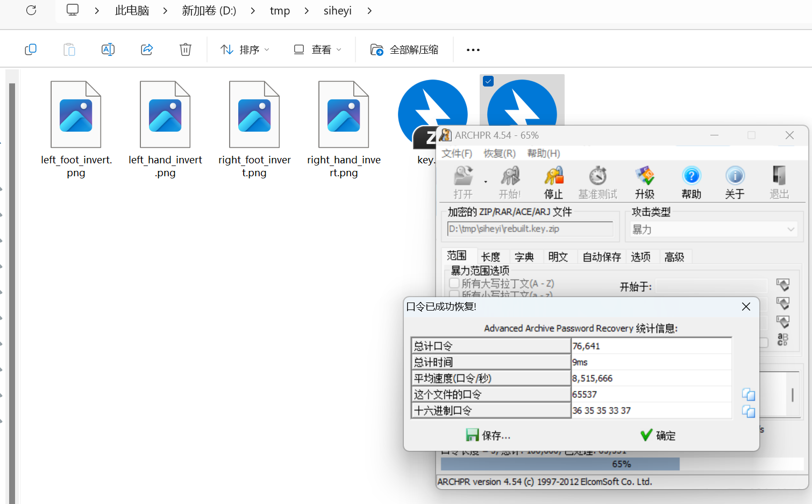Viewport: 812px width, 504px height.
Task: Click the 8,515,666 average speed value
Action: point(593,378)
